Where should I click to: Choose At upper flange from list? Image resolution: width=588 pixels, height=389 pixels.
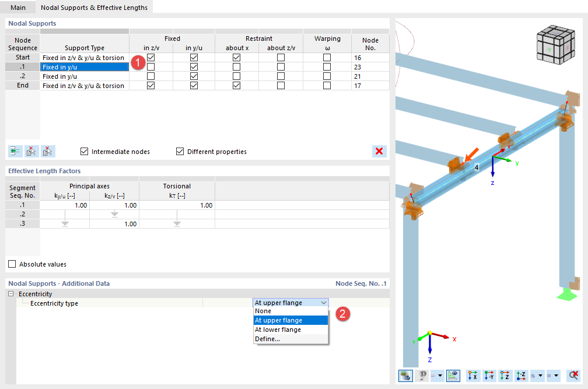click(x=290, y=320)
